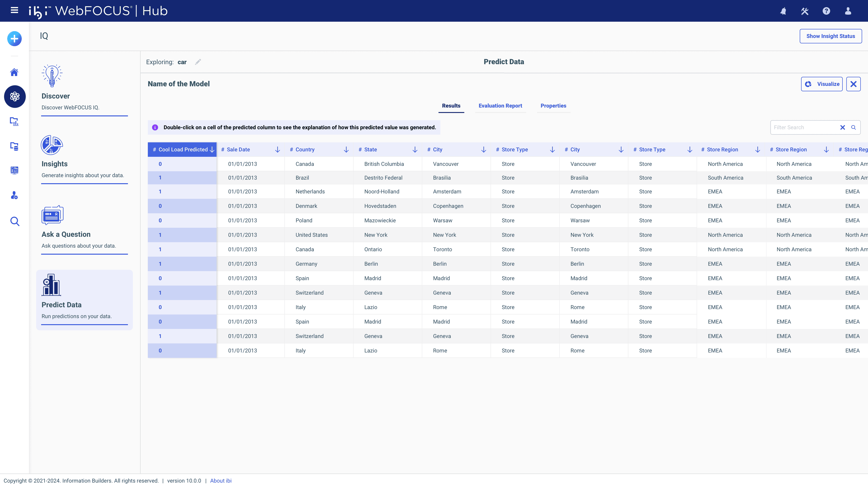The width and height of the screenshot is (868, 488).
Task: Open the Home icon in sidebar
Action: click(14, 72)
